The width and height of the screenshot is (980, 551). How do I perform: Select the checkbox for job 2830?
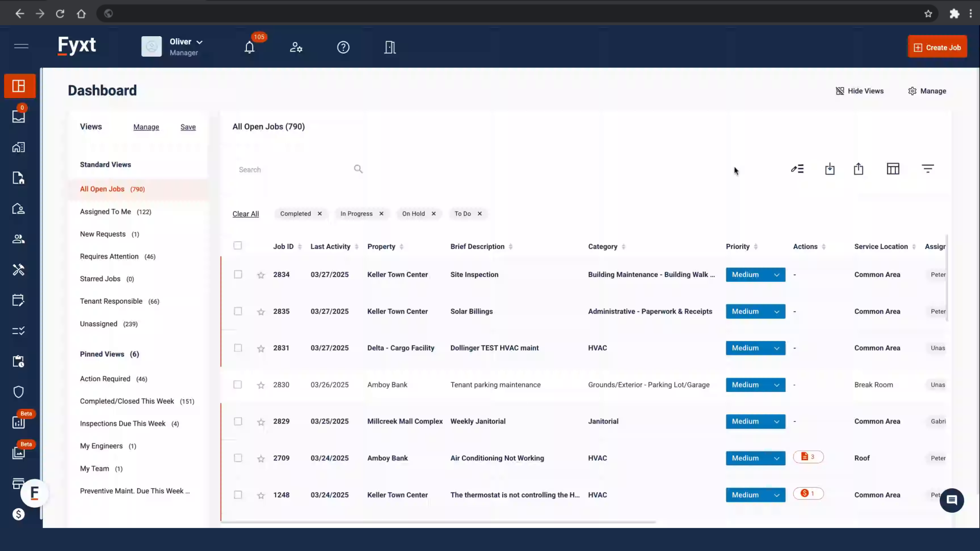tap(238, 385)
